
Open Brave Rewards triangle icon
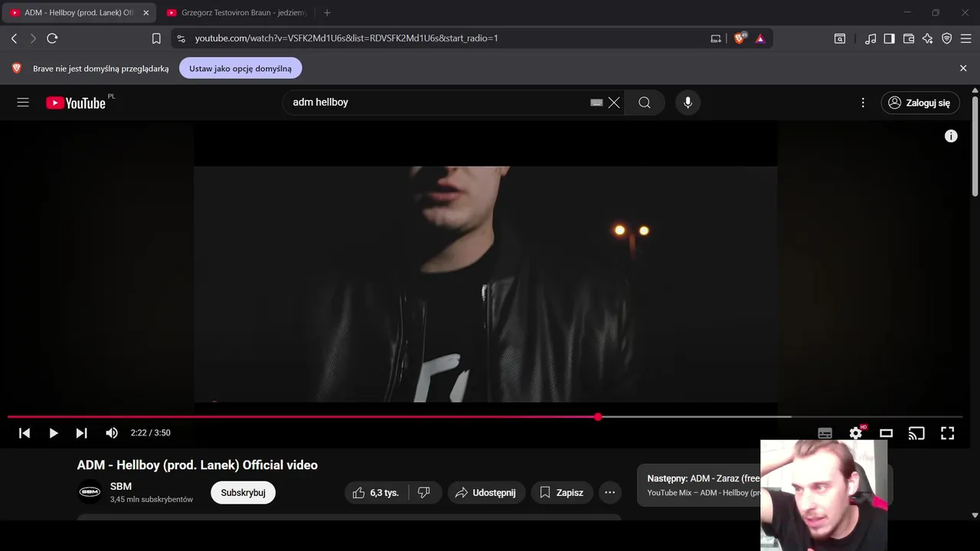click(760, 38)
